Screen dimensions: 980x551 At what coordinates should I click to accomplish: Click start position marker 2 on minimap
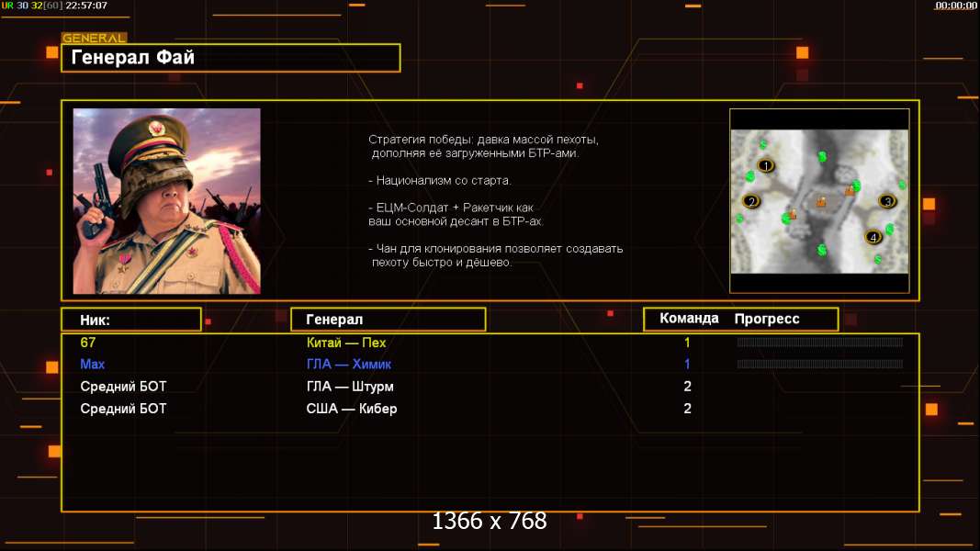pos(751,201)
